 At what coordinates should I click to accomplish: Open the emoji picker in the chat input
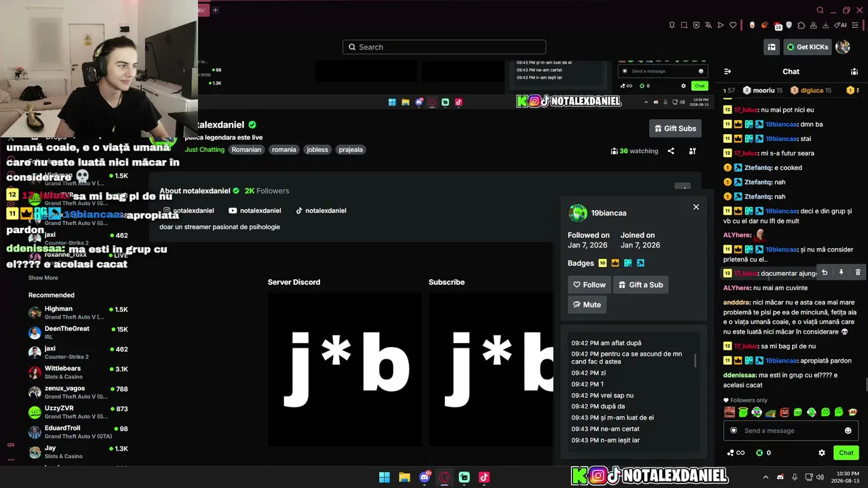point(848,430)
